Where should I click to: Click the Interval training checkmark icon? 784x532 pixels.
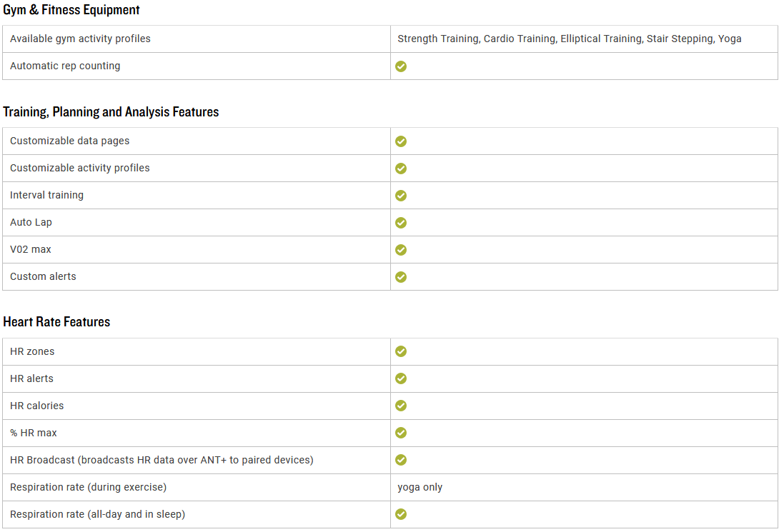click(400, 196)
